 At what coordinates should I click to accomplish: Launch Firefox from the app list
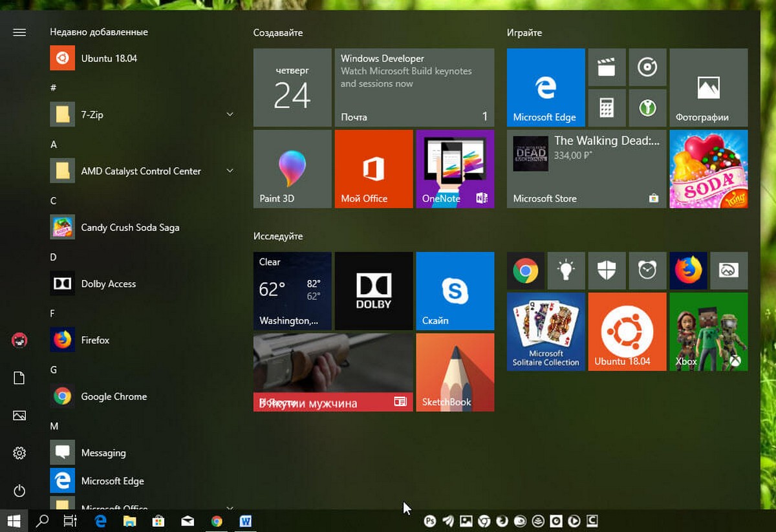coord(142,340)
